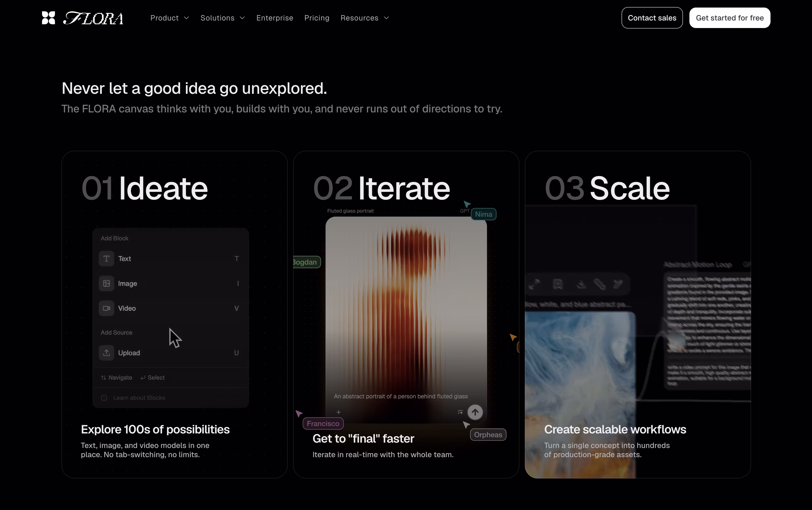Open the prompt settings sliders icon
The image size is (812, 510).
[460, 412]
